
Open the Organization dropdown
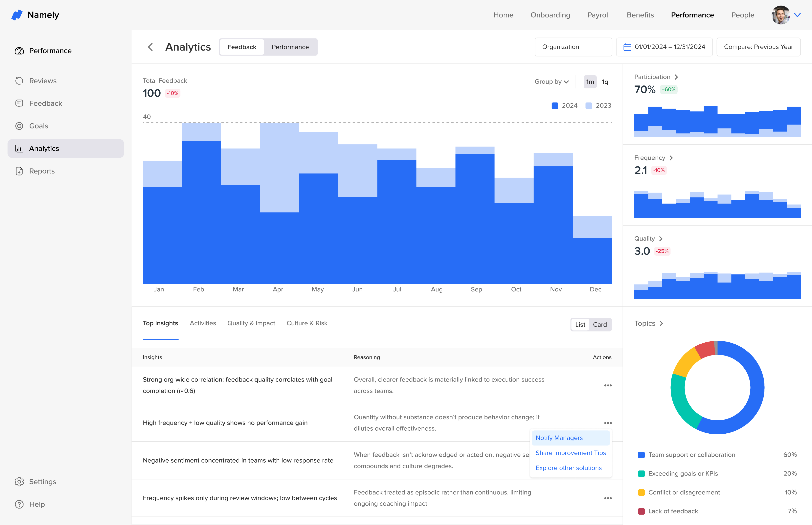coord(573,47)
